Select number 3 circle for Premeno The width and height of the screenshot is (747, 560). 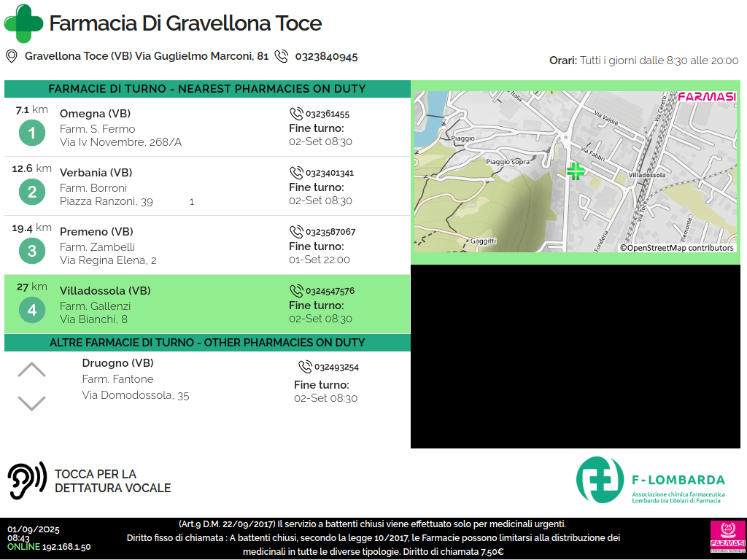click(x=32, y=252)
